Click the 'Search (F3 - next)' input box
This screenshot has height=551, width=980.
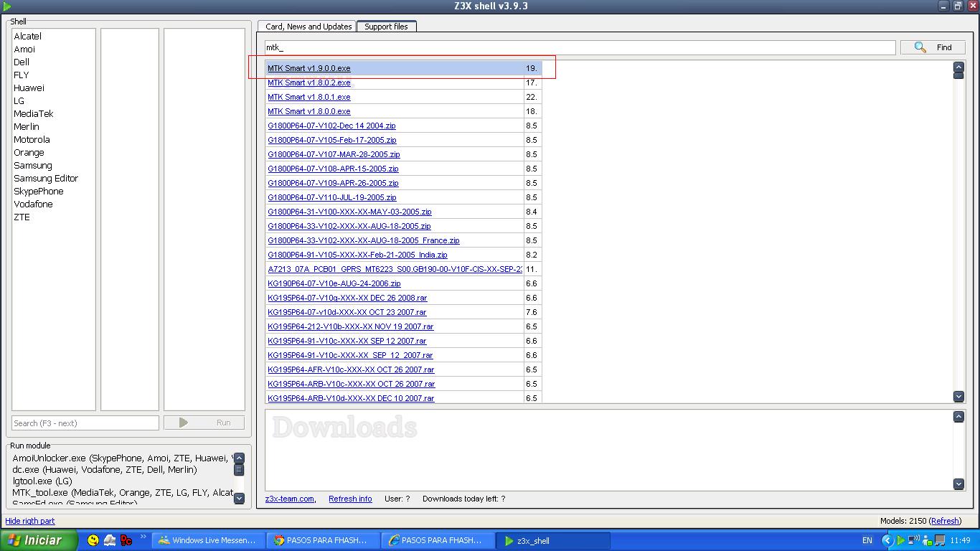(85, 423)
